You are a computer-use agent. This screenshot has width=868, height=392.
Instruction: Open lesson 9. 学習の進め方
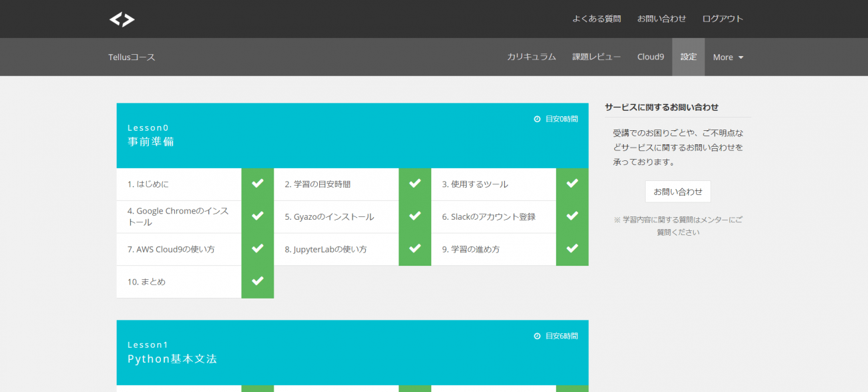(493, 249)
